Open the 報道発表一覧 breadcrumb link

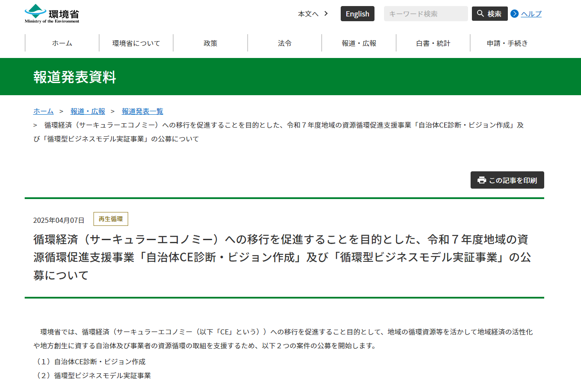click(142, 111)
